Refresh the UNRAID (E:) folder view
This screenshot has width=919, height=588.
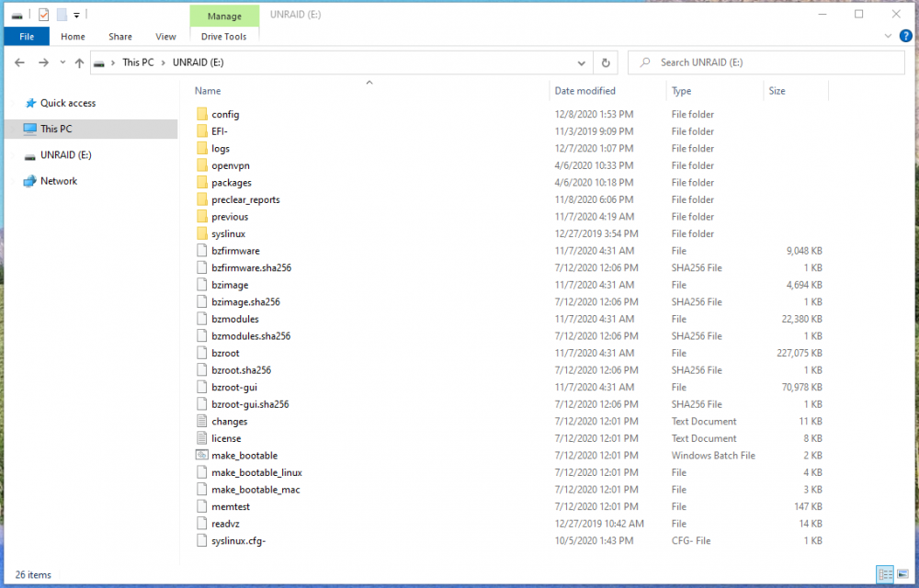606,62
